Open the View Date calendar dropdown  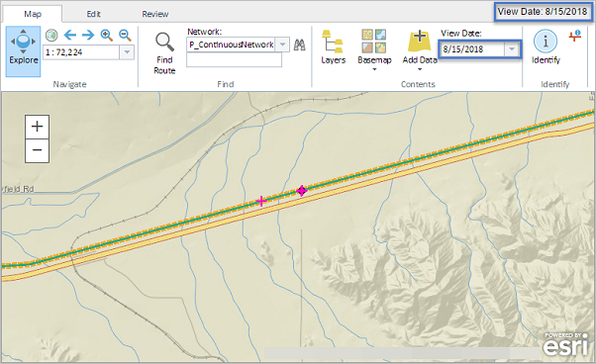pyautogui.click(x=512, y=49)
